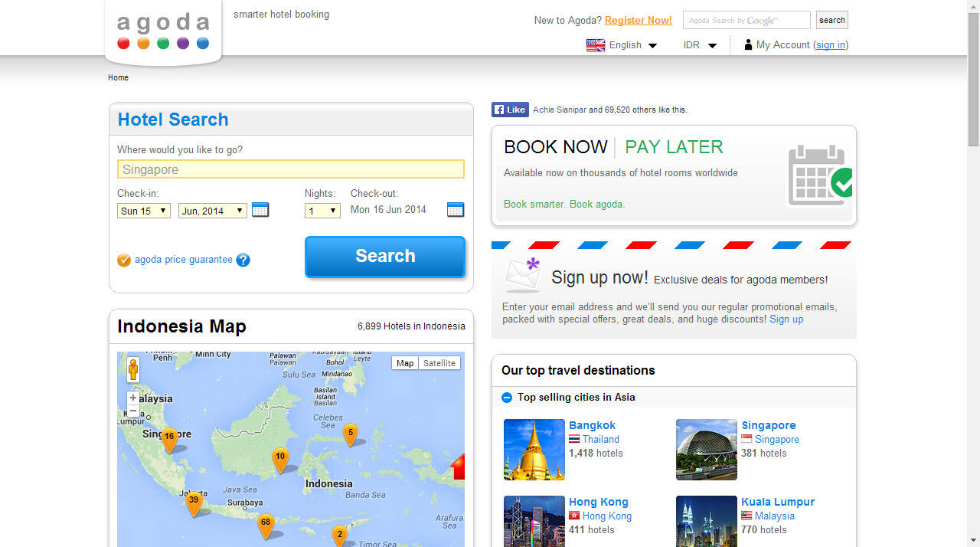The image size is (980, 547).
Task: Click the Malaysia flag icon
Action: [746, 516]
